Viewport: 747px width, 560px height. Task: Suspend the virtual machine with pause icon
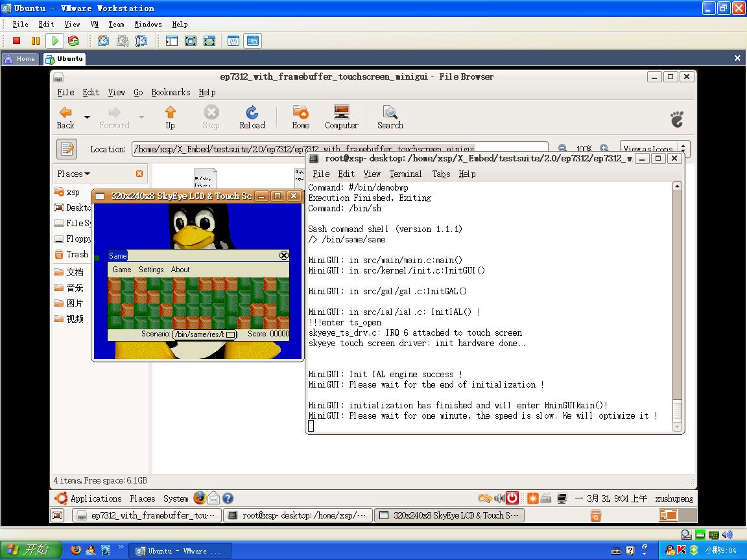pos(35,41)
